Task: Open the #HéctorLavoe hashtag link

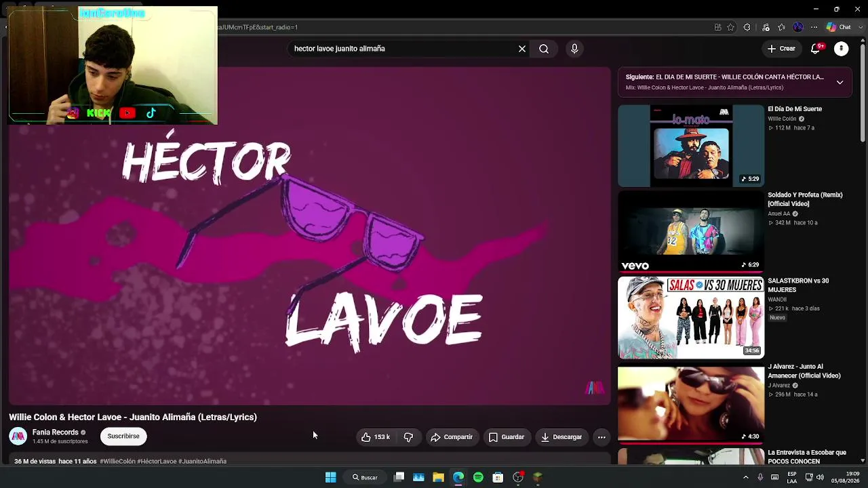Action: point(157,462)
